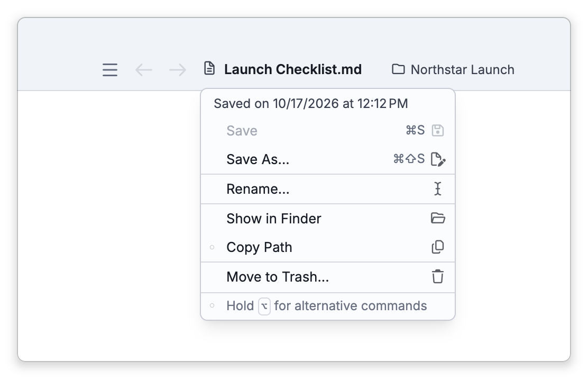Click the ⌘⇧S shortcut label

409,159
